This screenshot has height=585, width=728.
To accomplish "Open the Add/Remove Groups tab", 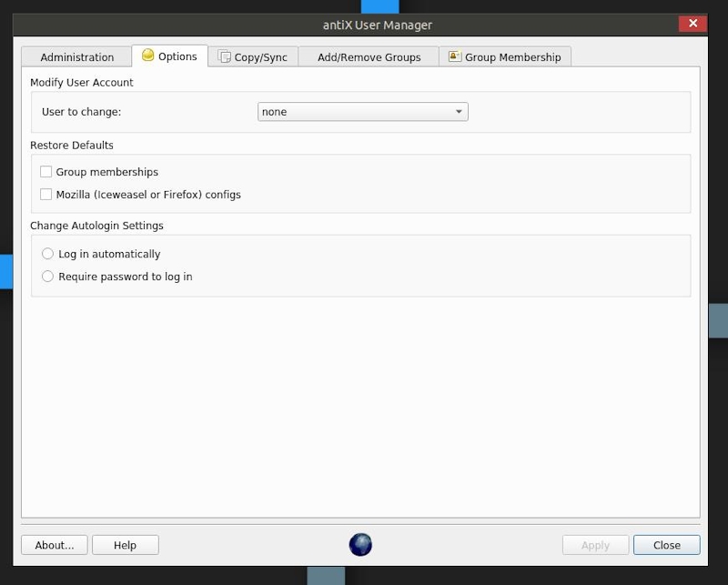I will 368,56.
